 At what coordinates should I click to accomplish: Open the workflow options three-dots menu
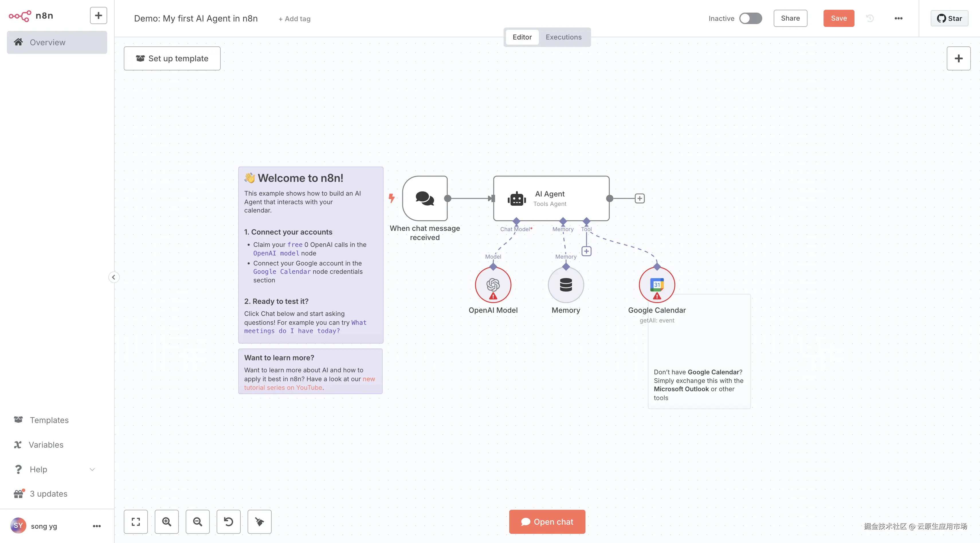(x=898, y=18)
